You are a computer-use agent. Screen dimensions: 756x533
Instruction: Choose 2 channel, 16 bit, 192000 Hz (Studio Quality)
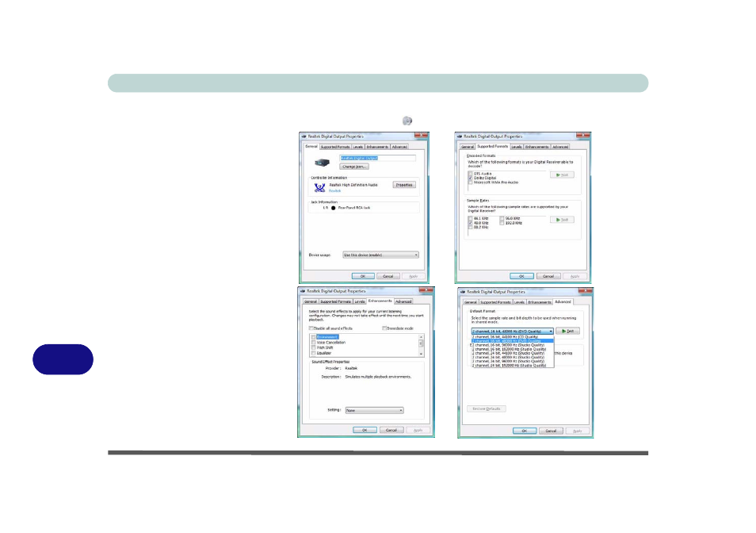tap(512, 349)
